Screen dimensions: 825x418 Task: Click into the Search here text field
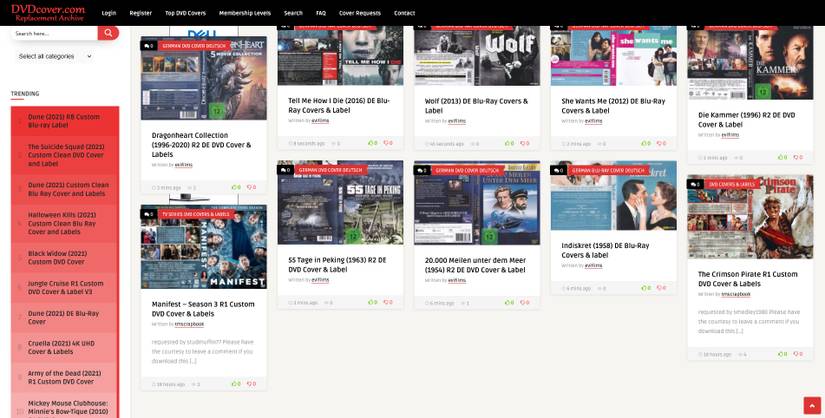point(55,33)
